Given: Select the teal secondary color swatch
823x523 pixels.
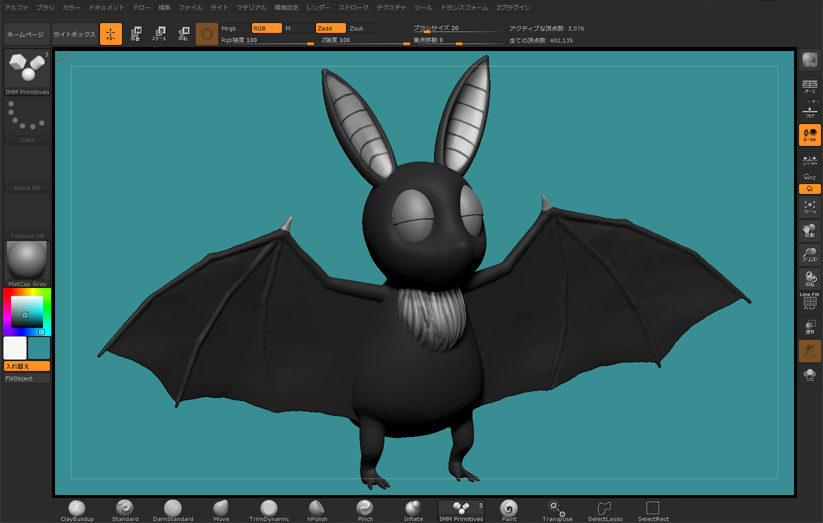Looking at the screenshot, I should click(x=39, y=348).
